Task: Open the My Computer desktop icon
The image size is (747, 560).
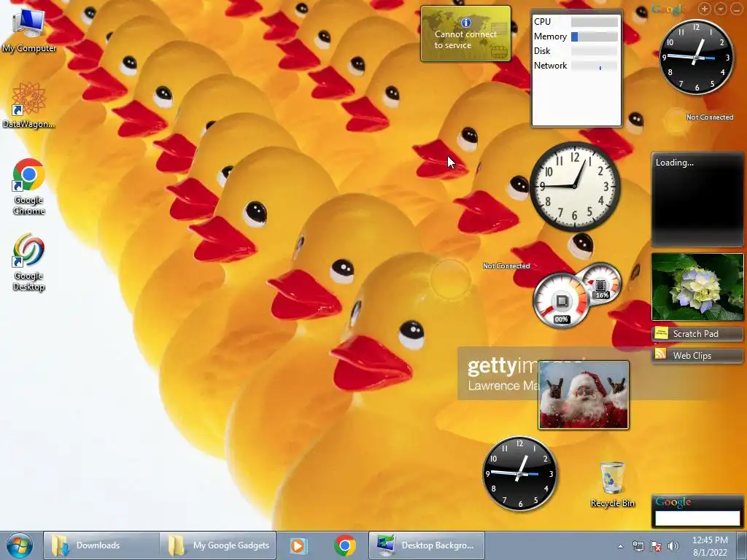Action: click(x=28, y=31)
